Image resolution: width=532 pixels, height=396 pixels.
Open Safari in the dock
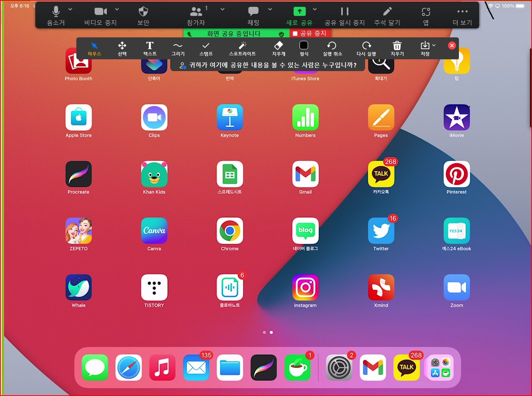pyautogui.click(x=129, y=368)
